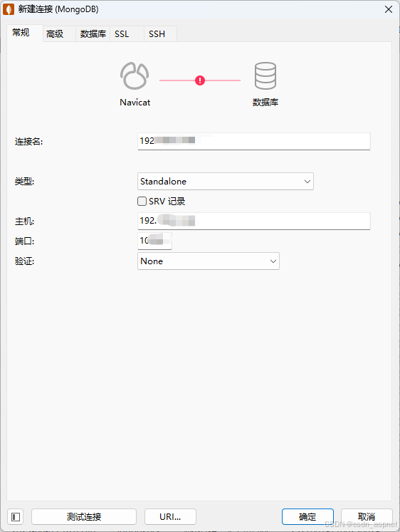Cancel with the 取消 button
Screen dimensions: 400x532
367,517
